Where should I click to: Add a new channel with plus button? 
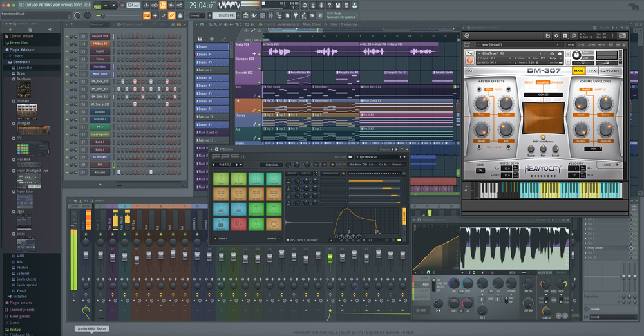click(x=100, y=184)
